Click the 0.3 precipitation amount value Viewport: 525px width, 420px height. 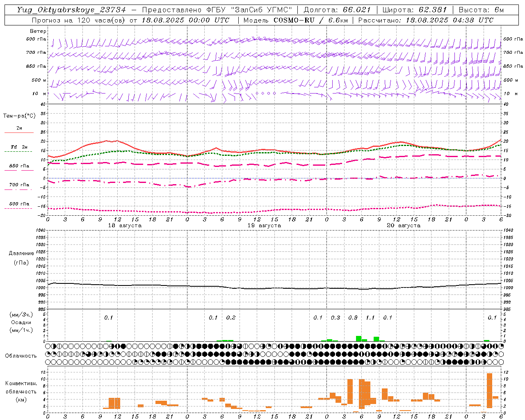(336, 317)
